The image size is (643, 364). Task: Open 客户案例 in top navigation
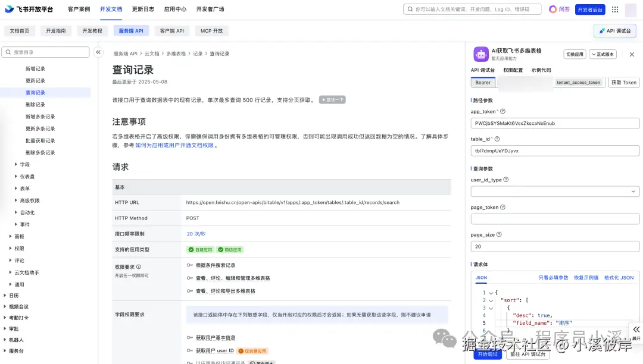(x=79, y=9)
